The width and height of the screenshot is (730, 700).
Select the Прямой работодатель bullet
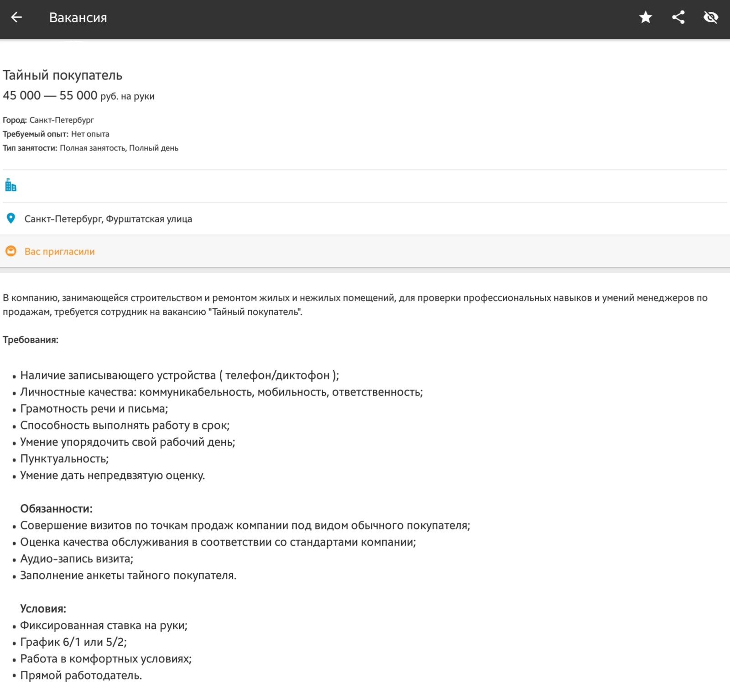point(81,675)
